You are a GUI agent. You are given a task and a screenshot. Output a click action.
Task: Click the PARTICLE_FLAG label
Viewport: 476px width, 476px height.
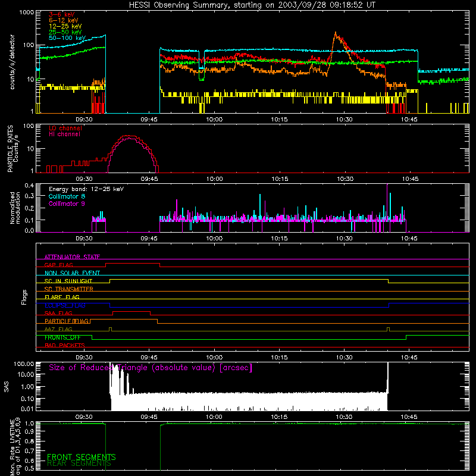[x=67, y=321]
